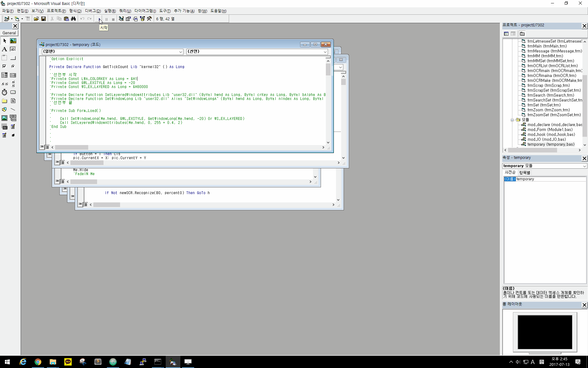Select the OLE control tool
The image size is (588, 368).
click(5, 127)
